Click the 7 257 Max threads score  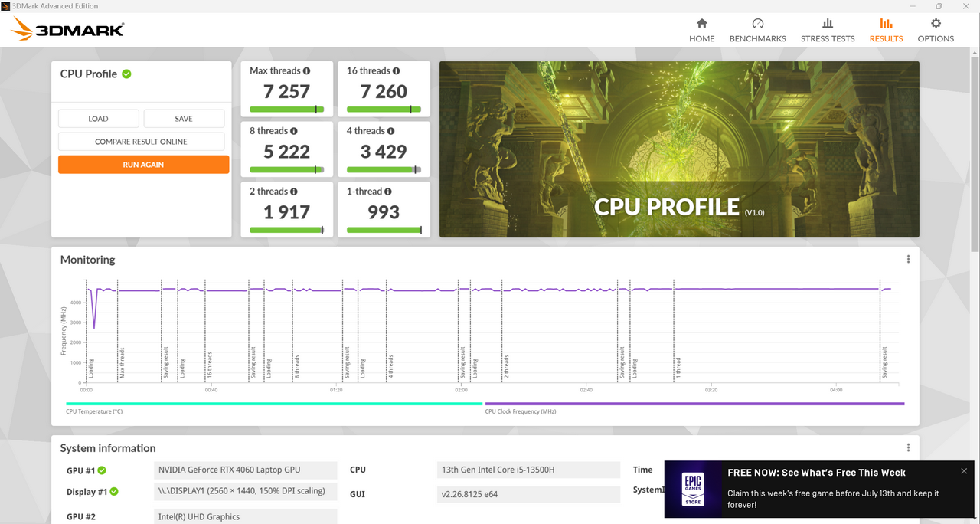[286, 91]
